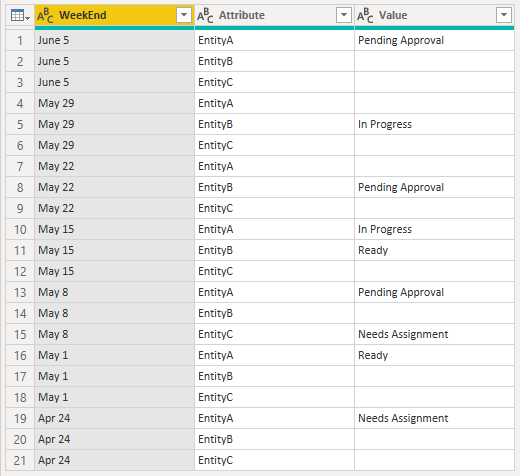Select the Value column header
This screenshot has height=476, width=520.
coord(434,15)
